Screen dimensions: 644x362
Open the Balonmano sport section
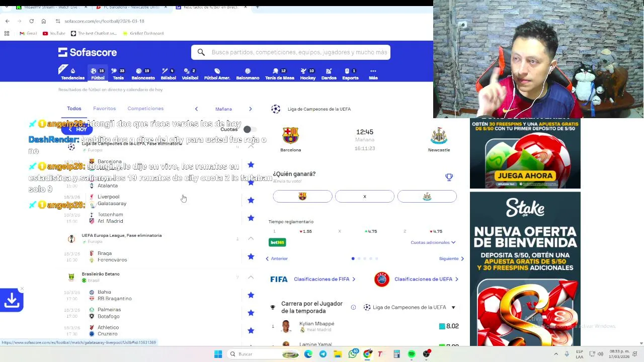click(248, 74)
